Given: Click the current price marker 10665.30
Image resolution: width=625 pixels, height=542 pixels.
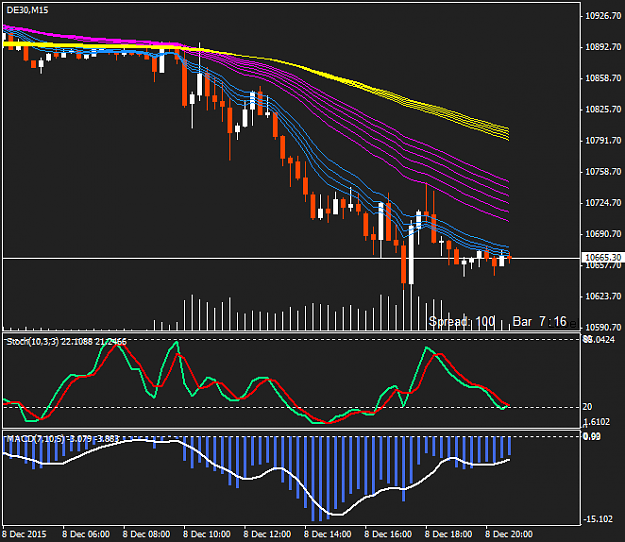Looking at the screenshot, I should [x=603, y=257].
